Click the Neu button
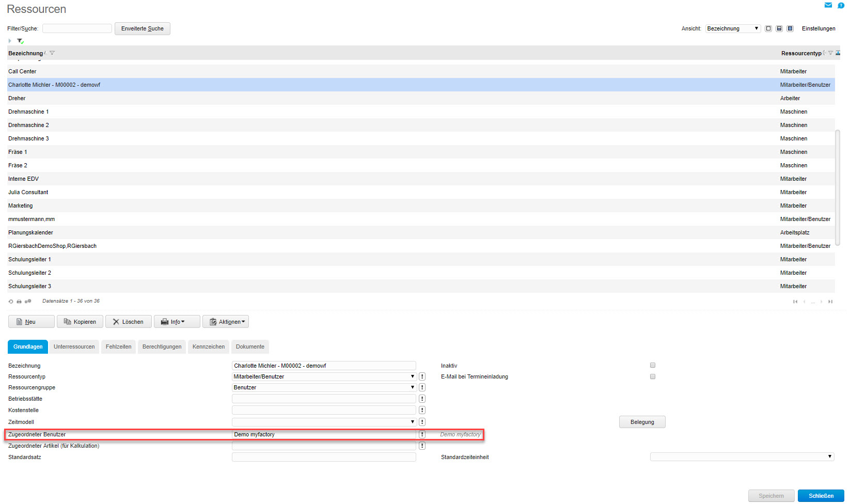The width and height of the screenshot is (850, 504). coord(32,322)
